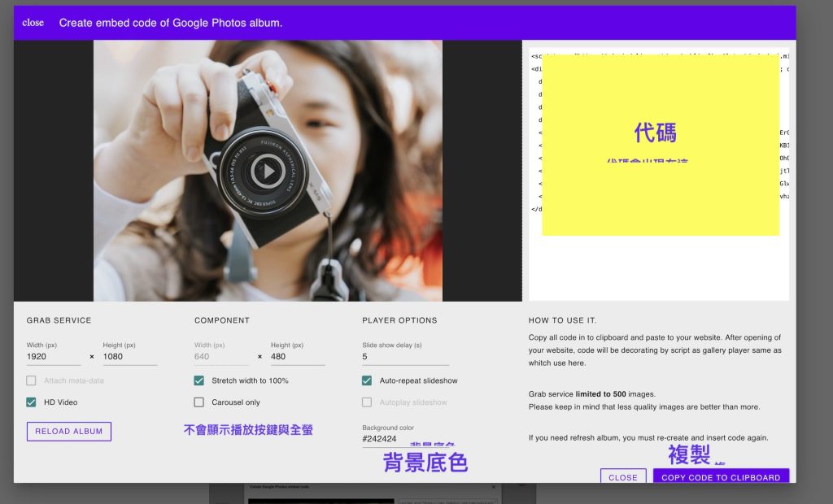Edit Slide show delay field
The image size is (833, 504).
pyautogui.click(x=405, y=356)
